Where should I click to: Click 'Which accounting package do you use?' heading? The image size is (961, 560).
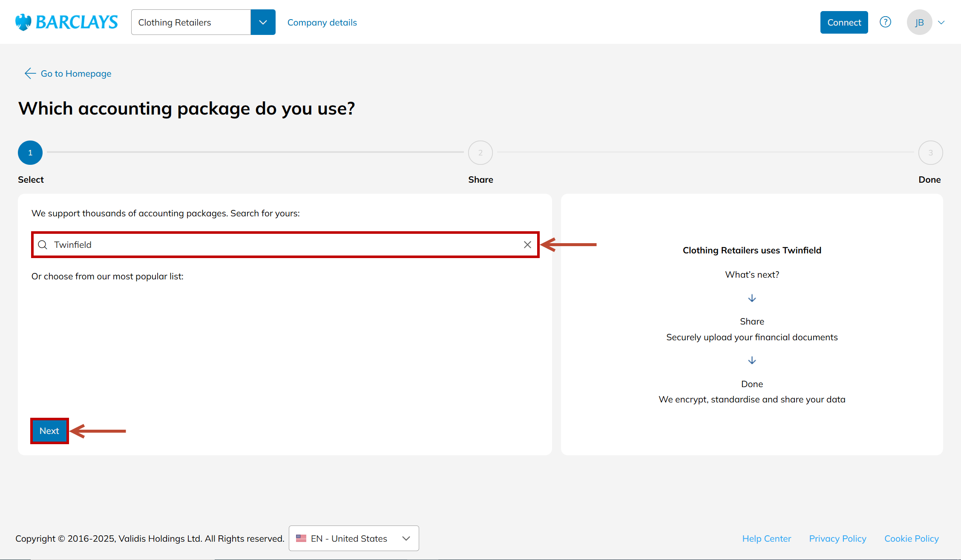(187, 109)
